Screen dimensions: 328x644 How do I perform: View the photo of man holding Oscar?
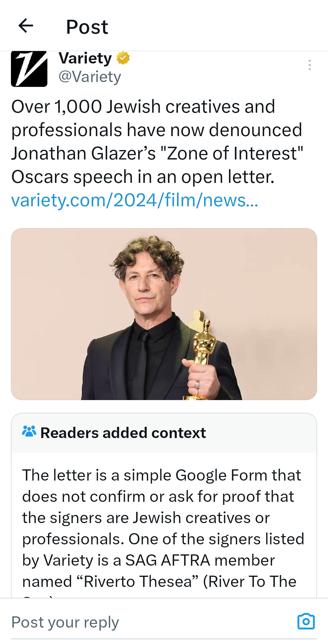164,314
